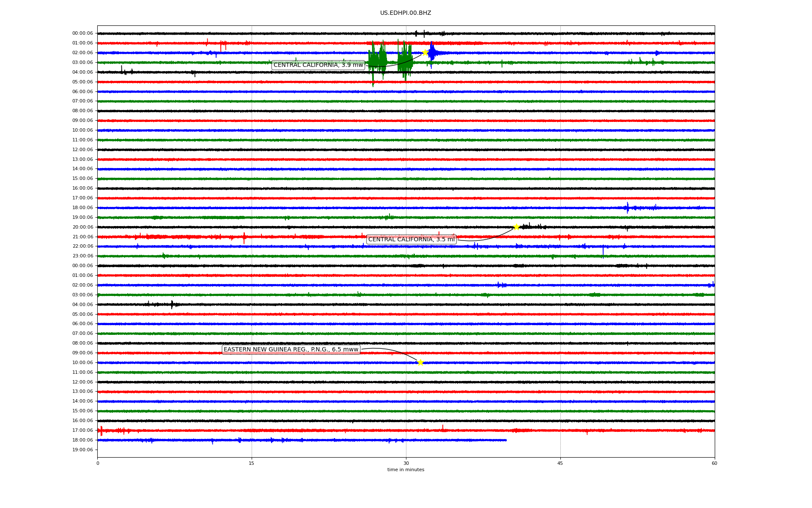Click the large green burst on 03:00:06 trace
Screen dimensions: 812x508
[x=377, y=61]
